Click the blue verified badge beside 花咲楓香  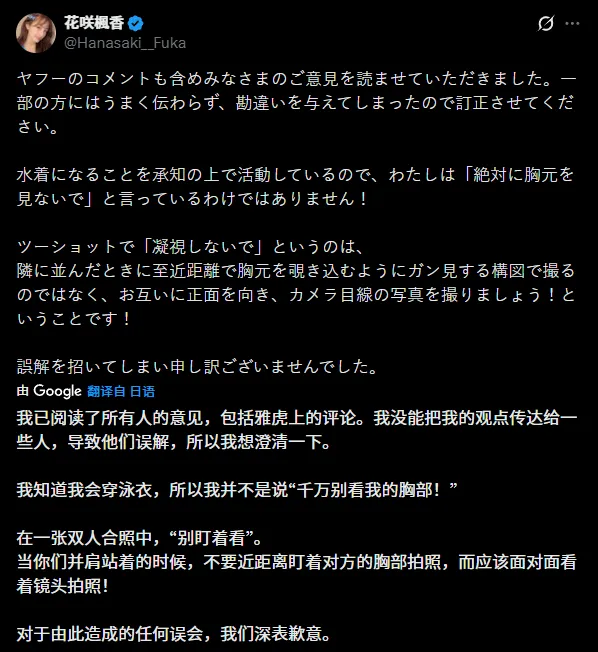(x=136, y=23)
